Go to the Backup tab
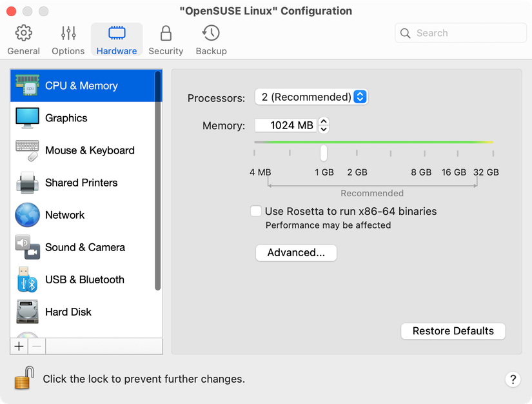532x404 pixels. tap(211, 40)
